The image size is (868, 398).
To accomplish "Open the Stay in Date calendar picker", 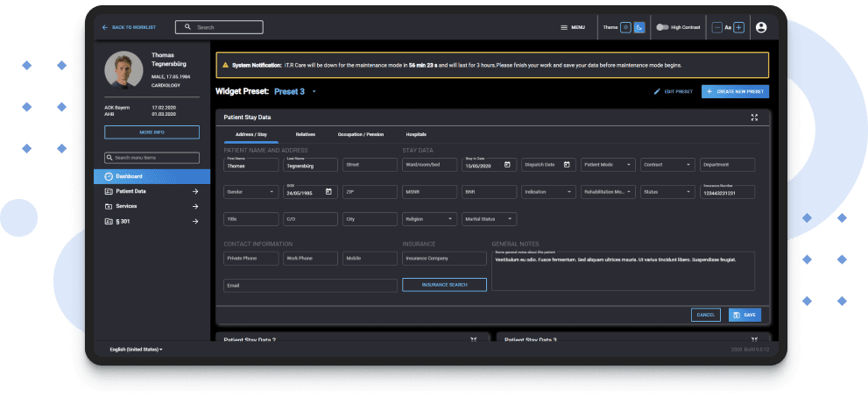I will click(507, 165).
